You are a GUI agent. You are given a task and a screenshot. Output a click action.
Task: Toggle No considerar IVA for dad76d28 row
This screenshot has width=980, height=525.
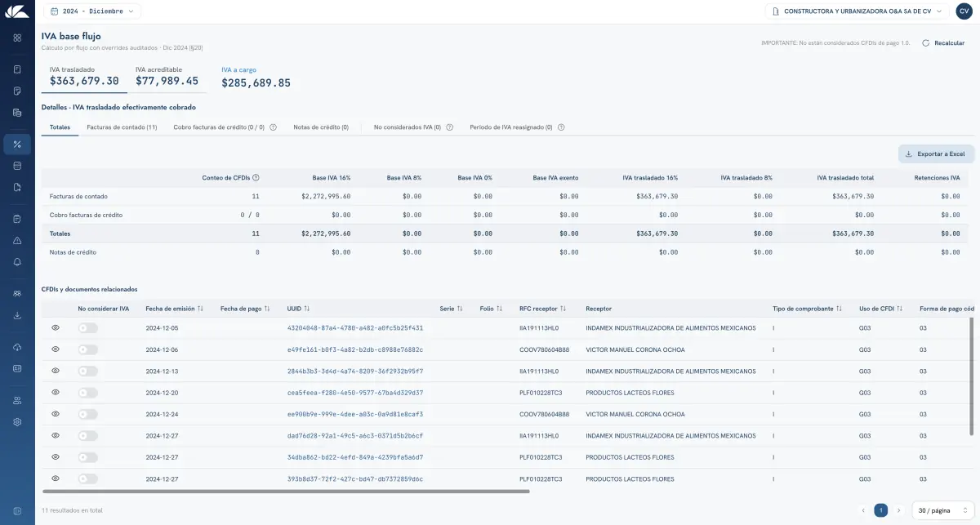(87, 436)
